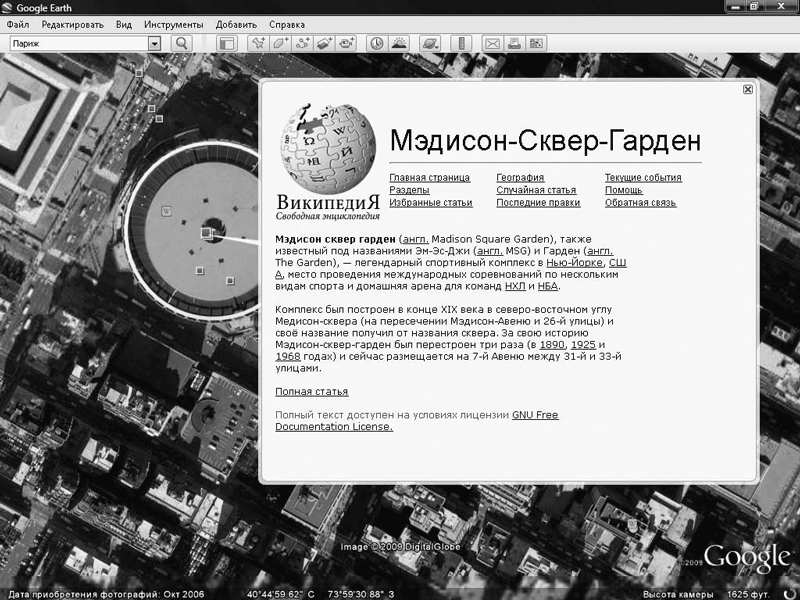Follow the НХЛ link
Viewport: 800px width, 600px height.
515,286
